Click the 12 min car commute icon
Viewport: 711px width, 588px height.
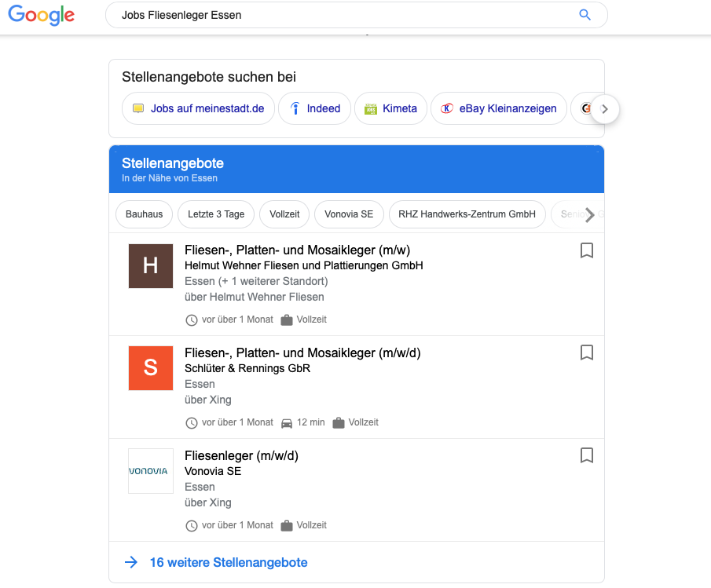tap(287, 423)
